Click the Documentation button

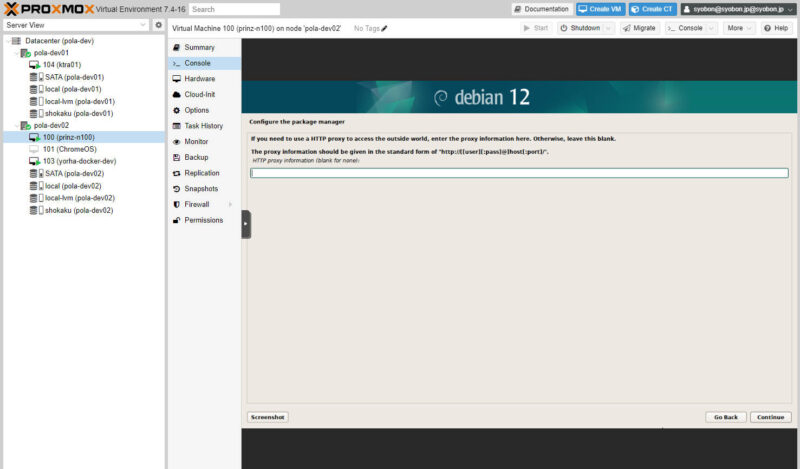[541, 9]
